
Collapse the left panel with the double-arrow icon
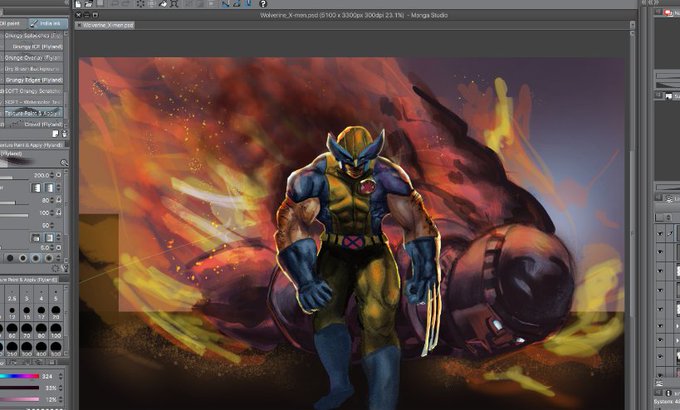pos(66,3)
